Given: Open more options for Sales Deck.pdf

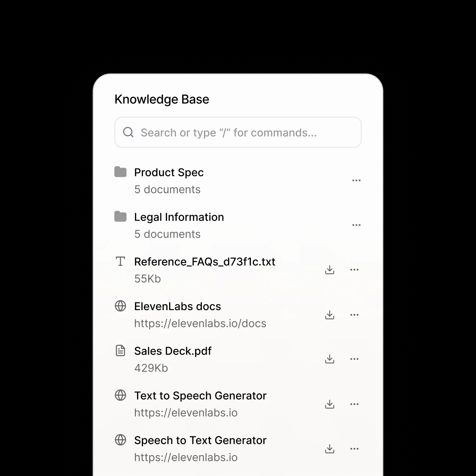Looking at the screenshot, I should (354, 359).
